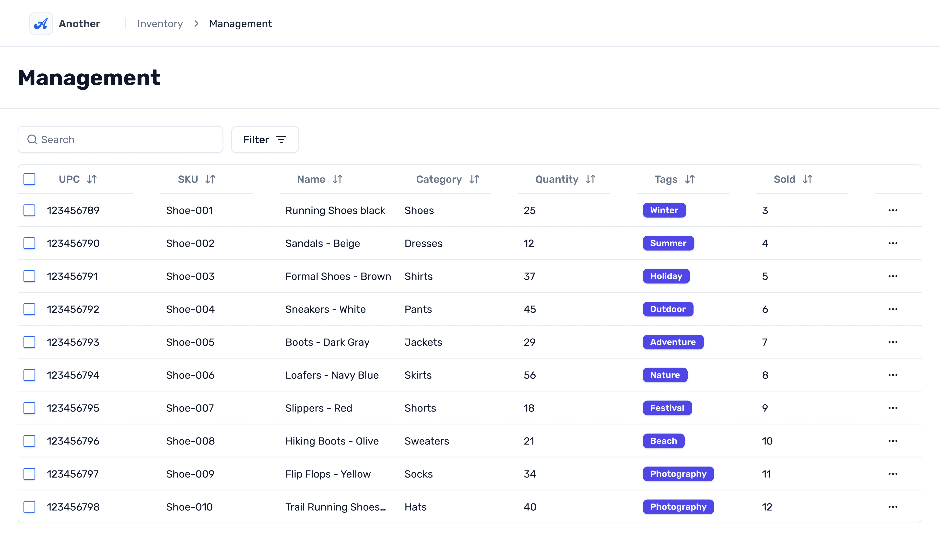Sort table by SKU column arrows

point(210,179)
